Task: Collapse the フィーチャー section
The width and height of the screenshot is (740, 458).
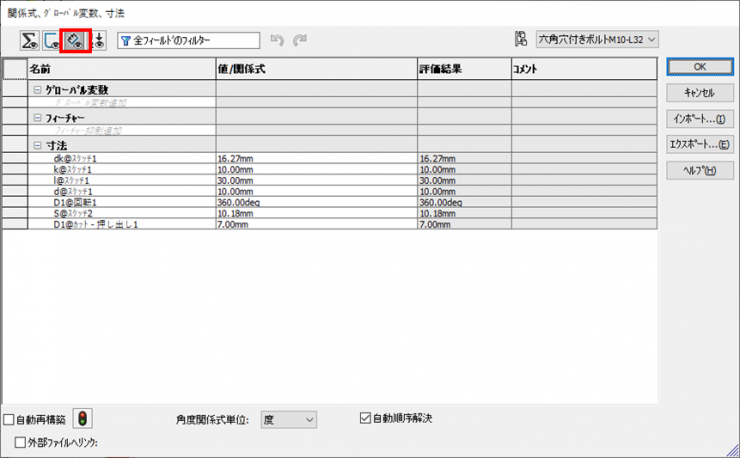Action: click(38, 118)
